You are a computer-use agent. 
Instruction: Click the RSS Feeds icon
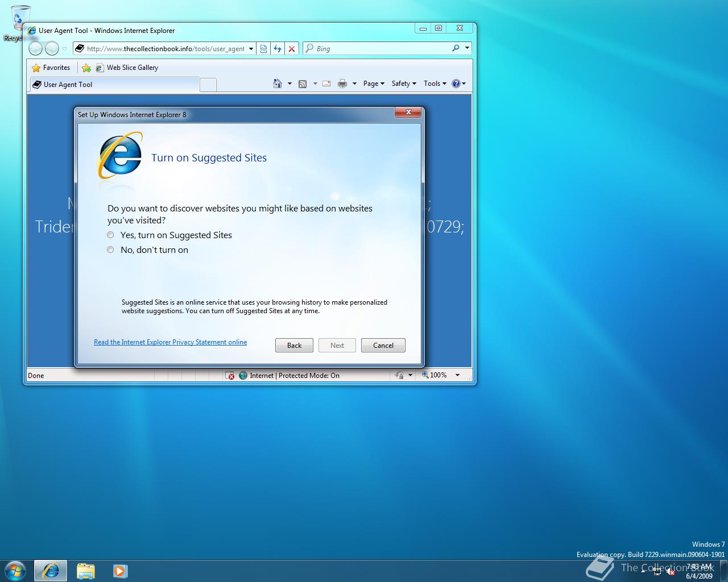[x=303, y=84]
